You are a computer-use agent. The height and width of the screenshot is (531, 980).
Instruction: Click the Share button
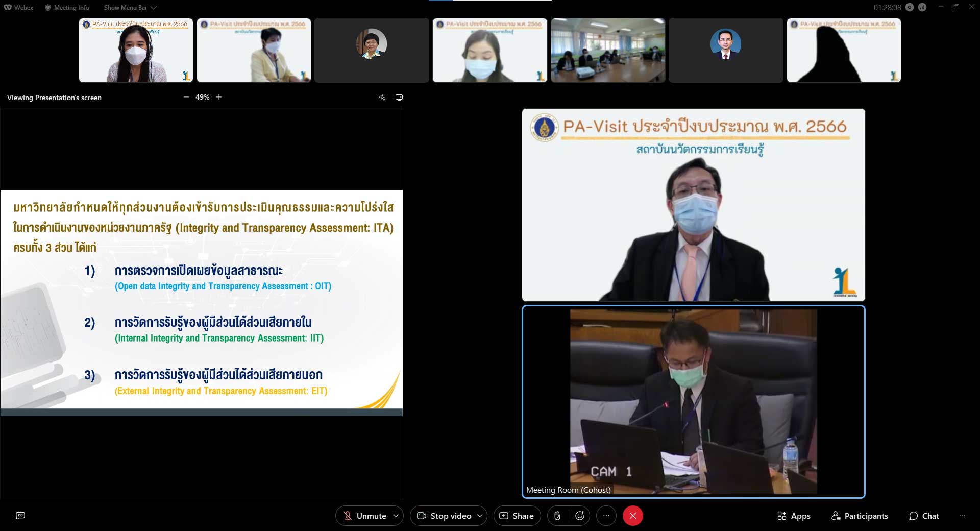[x=517, y=516]
